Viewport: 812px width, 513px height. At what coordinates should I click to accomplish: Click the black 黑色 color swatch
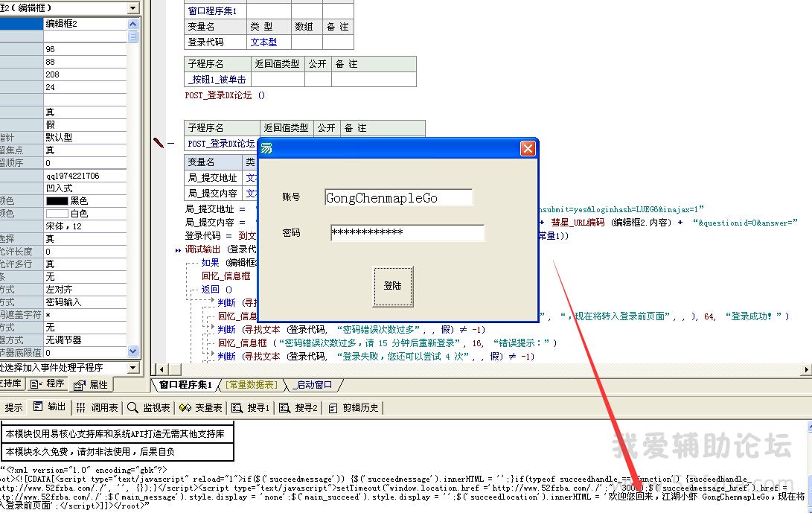pos(57,201)
